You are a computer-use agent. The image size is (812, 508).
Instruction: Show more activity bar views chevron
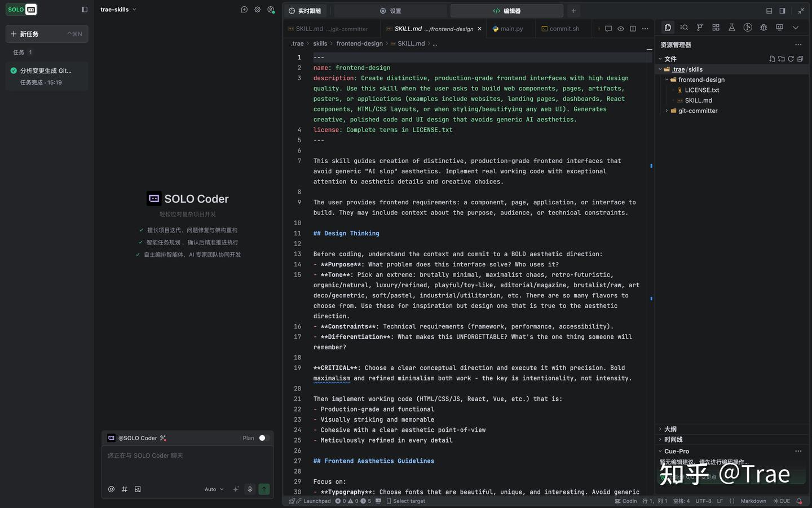pos(796,27)
